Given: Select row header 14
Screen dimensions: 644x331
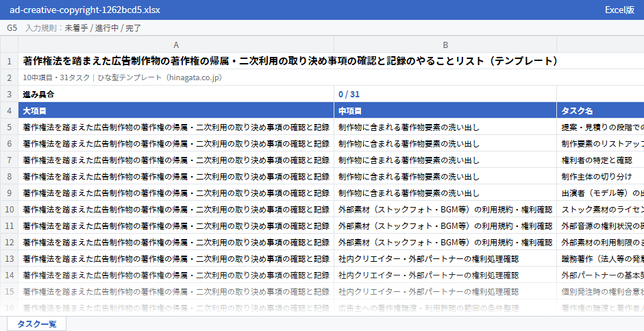Looking at the screenshot, I should pyautogui.click(x=9, y=275).
